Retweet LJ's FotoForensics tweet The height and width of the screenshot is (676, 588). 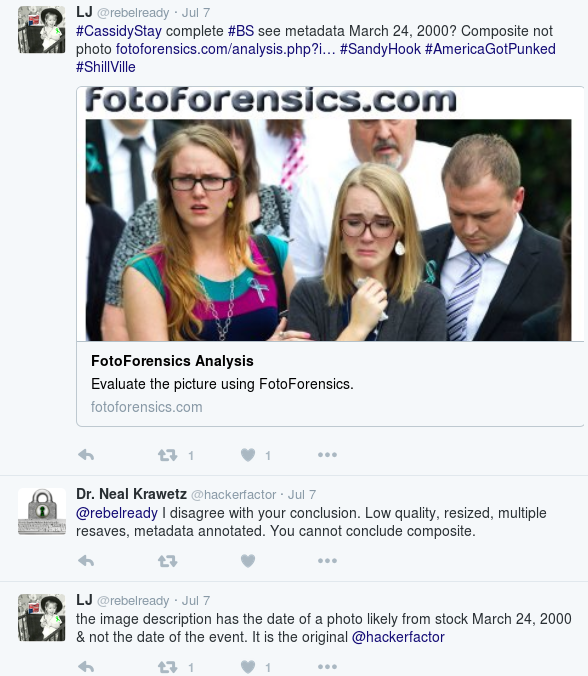(167, 455)
